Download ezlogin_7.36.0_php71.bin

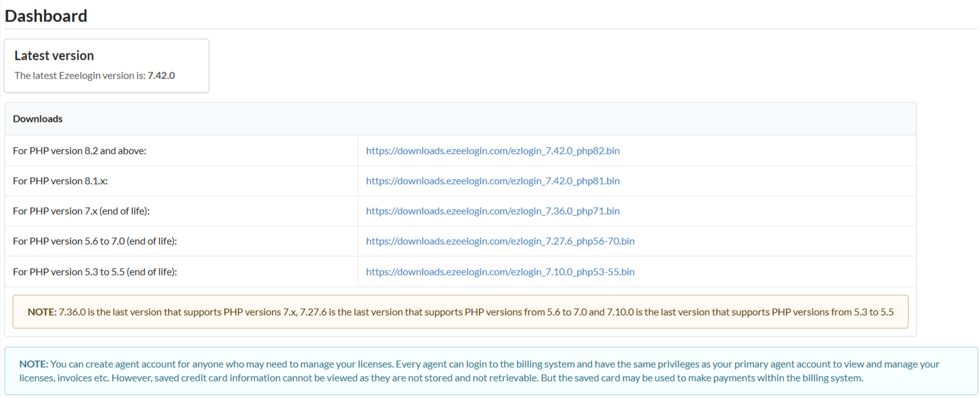point(493,211)
